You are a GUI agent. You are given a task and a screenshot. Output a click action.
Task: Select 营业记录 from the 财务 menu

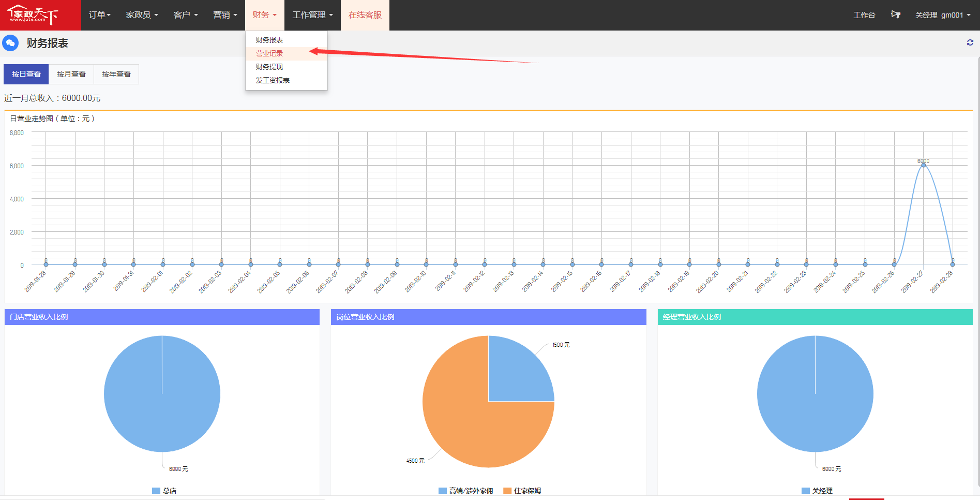[286, 53]
